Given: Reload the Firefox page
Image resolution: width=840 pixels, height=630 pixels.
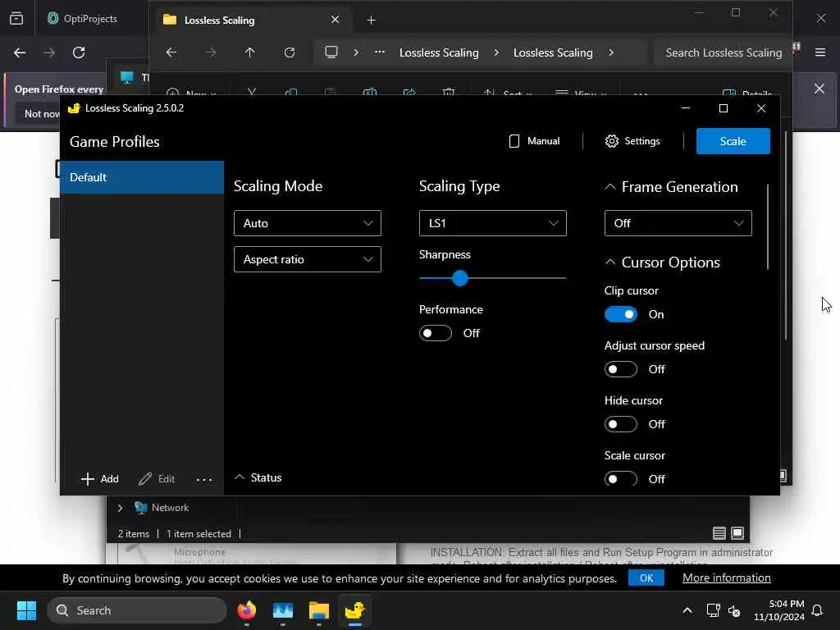Looking at the screenshot, I should [x=79, y=52].
